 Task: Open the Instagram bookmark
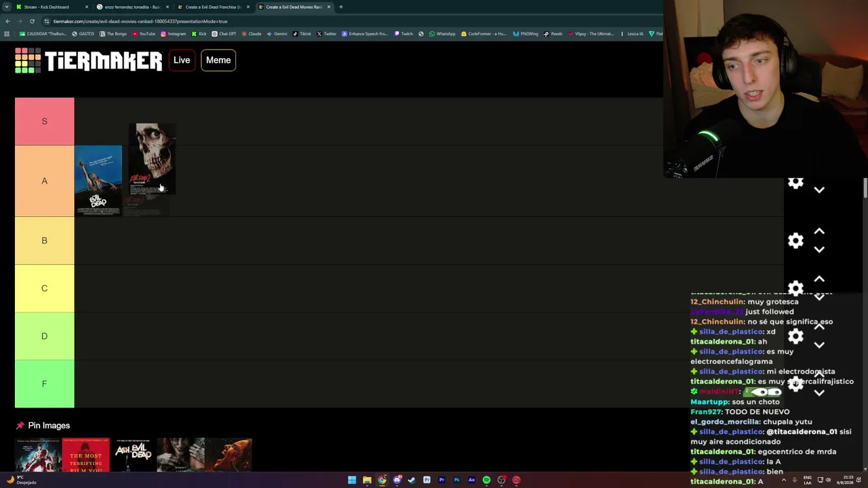pyautogui.click(x=173, y=34)
